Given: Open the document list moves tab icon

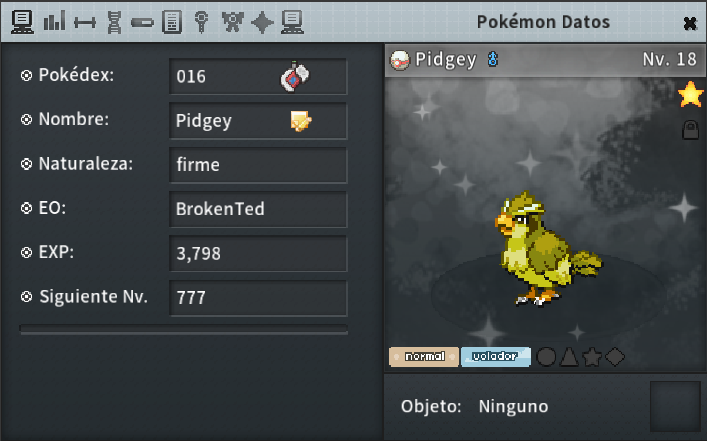Looking at the screenshot, I should click(x=172, y=22).
